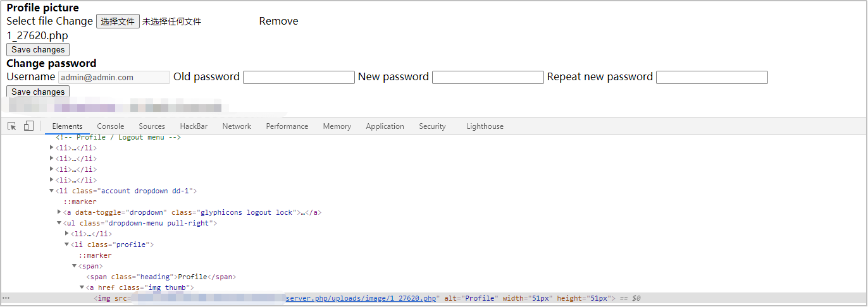Show the Sources tab
Screen dimensions: 868x307
(x=152, y=126)
